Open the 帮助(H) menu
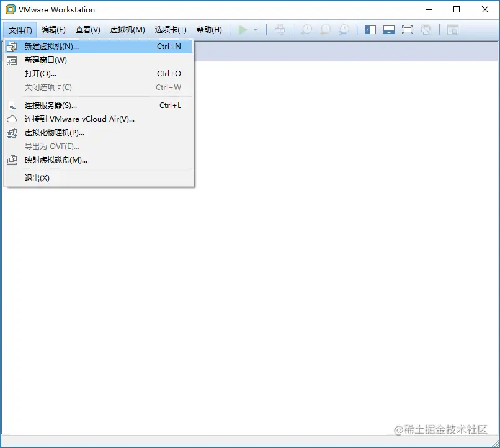This screenshot has width=500, height=448. coord(209,30)
